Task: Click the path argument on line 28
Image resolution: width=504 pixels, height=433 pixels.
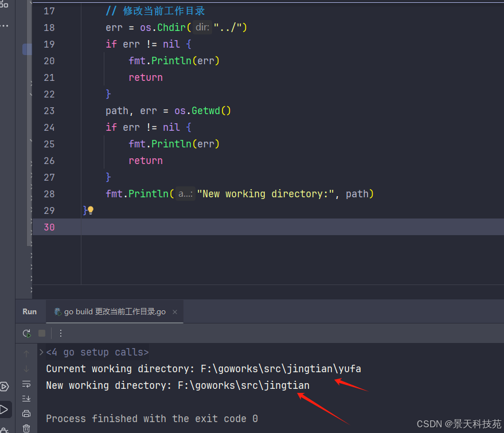Action: [357, 194]
